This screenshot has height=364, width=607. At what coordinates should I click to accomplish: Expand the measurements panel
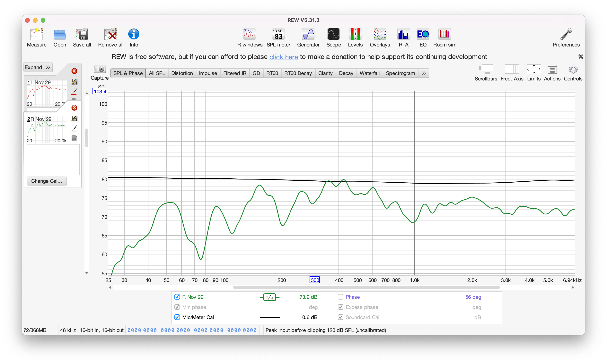[38, 67]
